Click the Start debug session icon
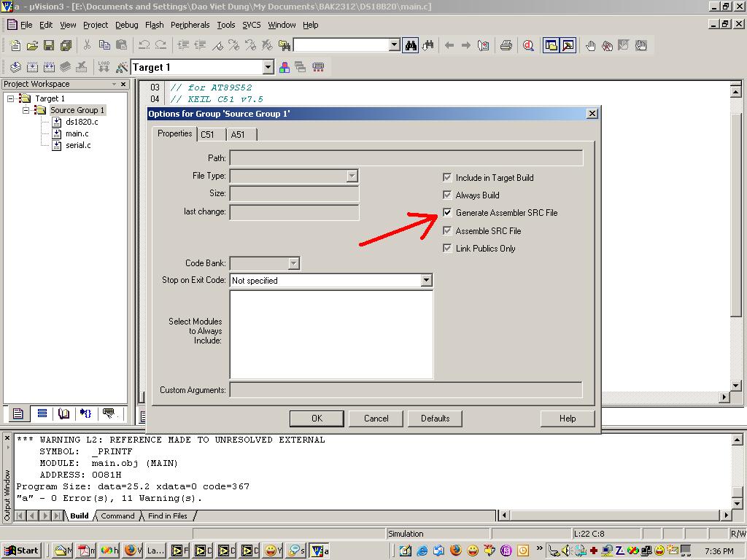 [528, 45]
